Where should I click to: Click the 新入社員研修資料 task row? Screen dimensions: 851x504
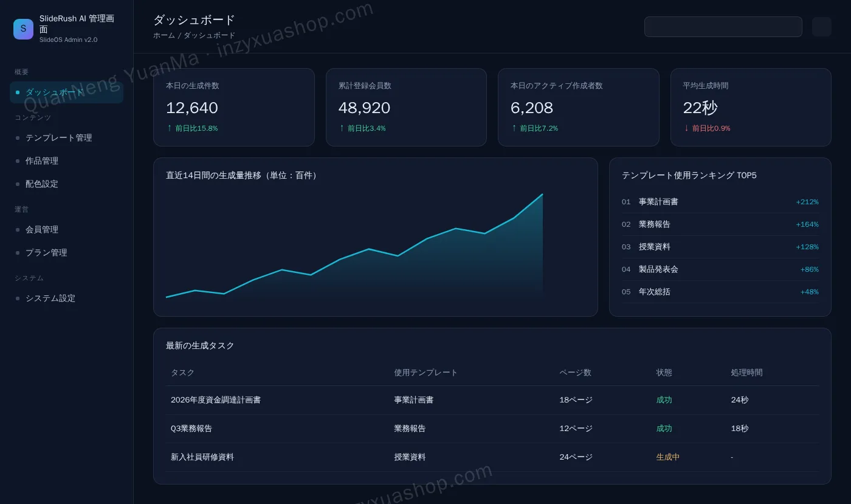click(x=492, y=457)
